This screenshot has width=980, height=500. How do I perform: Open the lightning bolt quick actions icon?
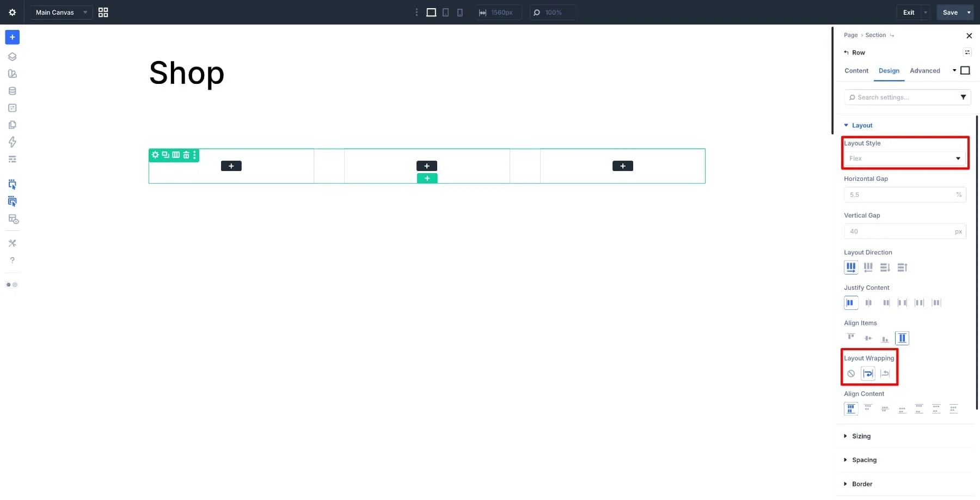[x=12, y=142]
